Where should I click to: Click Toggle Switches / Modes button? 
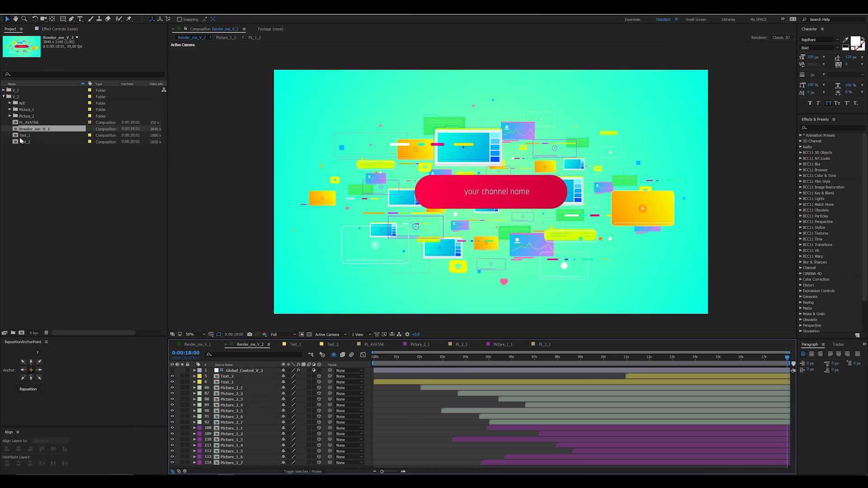point(302,471)
